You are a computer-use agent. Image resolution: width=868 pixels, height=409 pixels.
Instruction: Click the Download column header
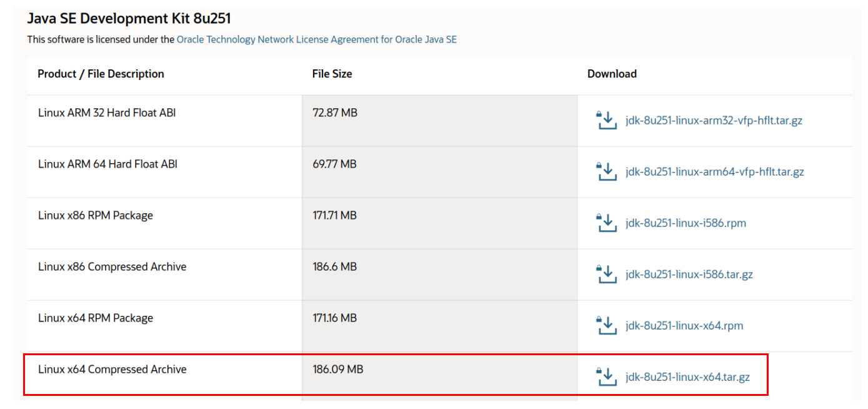point(612,74)
